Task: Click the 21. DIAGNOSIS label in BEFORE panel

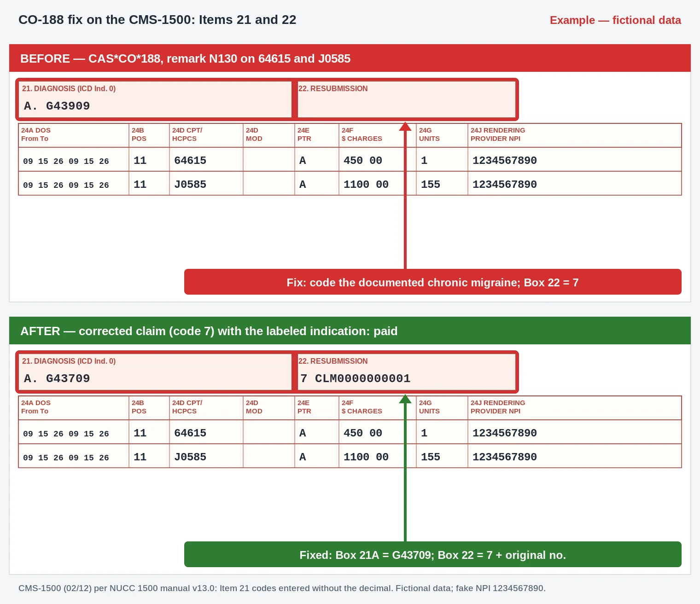Action: click(x=69, y=88)
